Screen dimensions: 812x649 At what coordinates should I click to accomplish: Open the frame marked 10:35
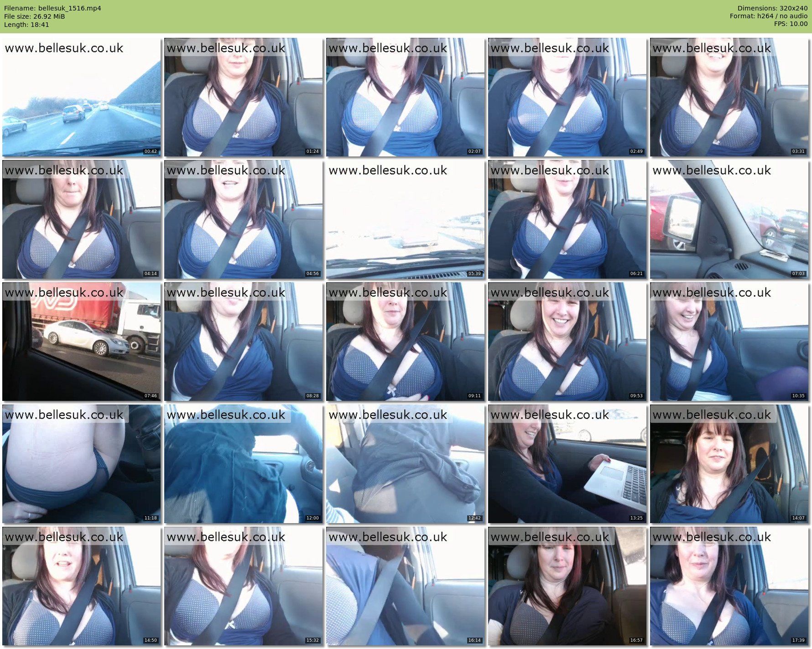(729, 342)
